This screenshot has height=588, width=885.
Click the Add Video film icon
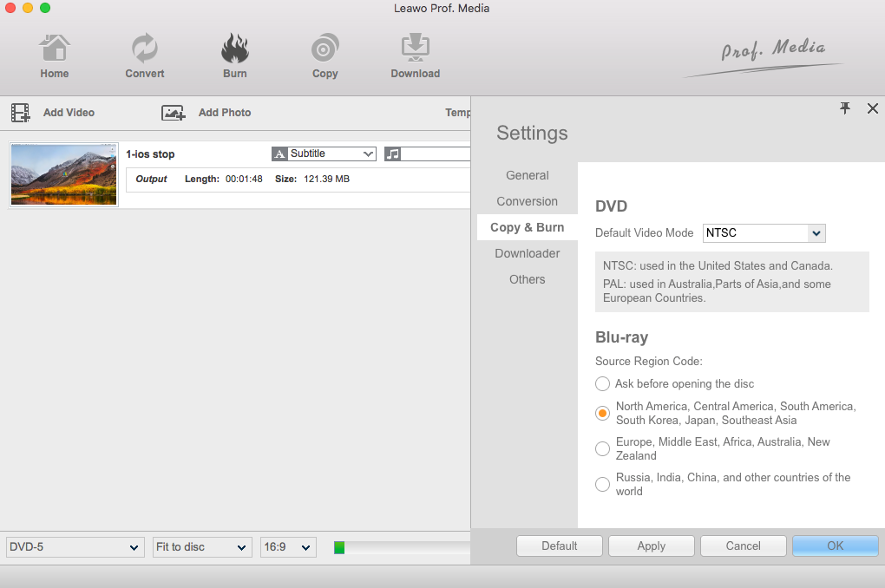pyautogui.click(x=20, y=113)
